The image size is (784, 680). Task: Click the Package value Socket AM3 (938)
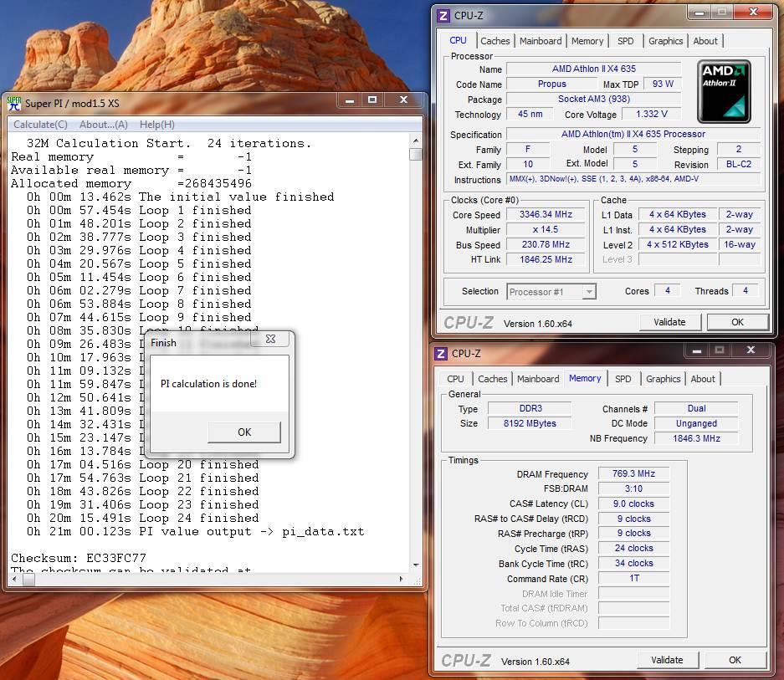pos(593,99)
